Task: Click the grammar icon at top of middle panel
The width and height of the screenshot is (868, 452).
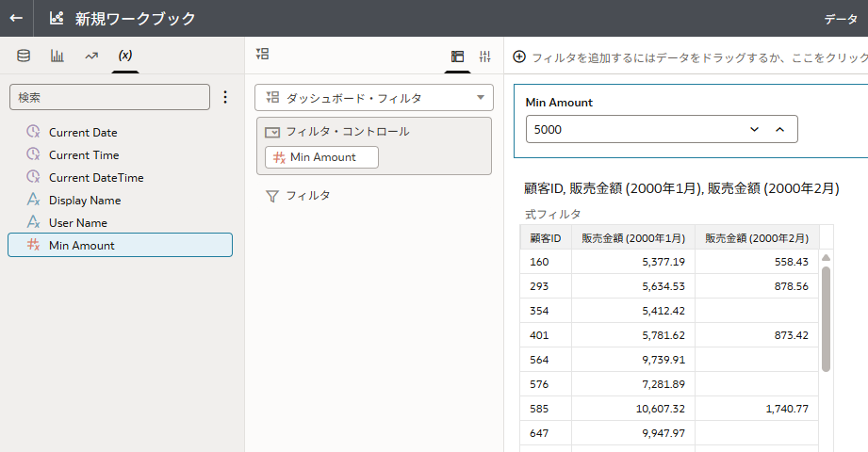Action: click(262, 55)
